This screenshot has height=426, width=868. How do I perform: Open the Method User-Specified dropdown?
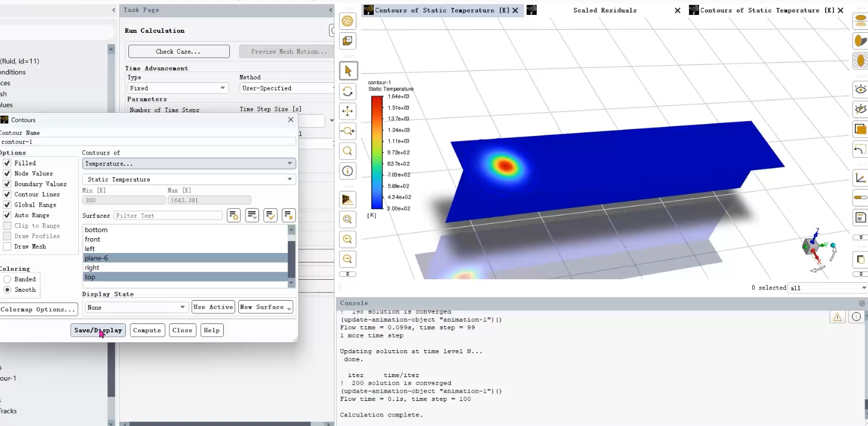[x=287, y=88]
